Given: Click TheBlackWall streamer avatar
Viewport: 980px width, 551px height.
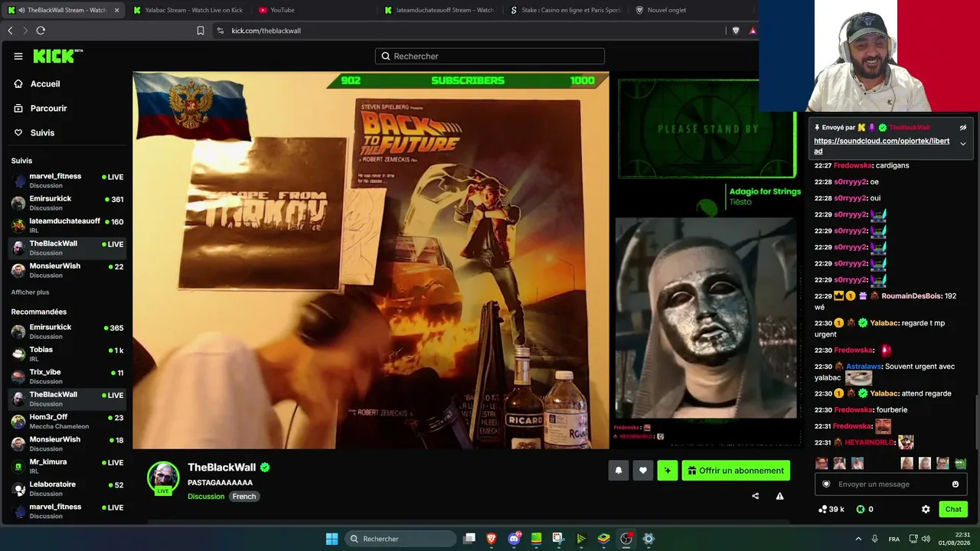Looking at the screenshot, I should click(163, 478).
